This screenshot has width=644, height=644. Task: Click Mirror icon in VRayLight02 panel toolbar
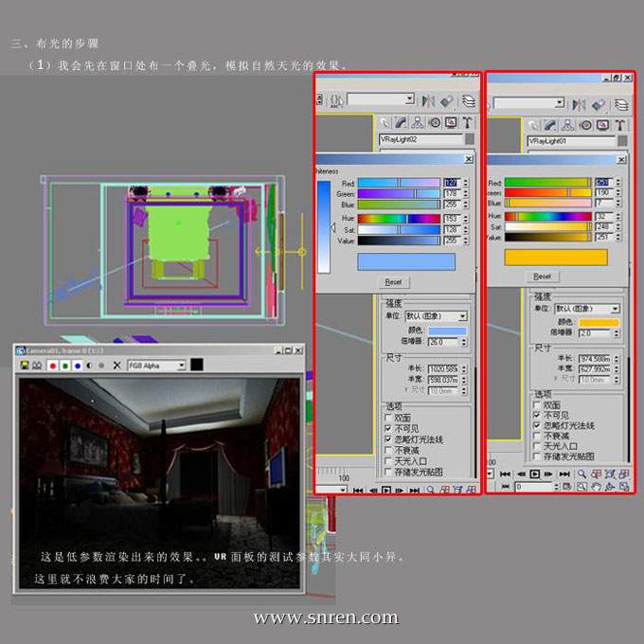pyautogui.click(x=428, y=100)
